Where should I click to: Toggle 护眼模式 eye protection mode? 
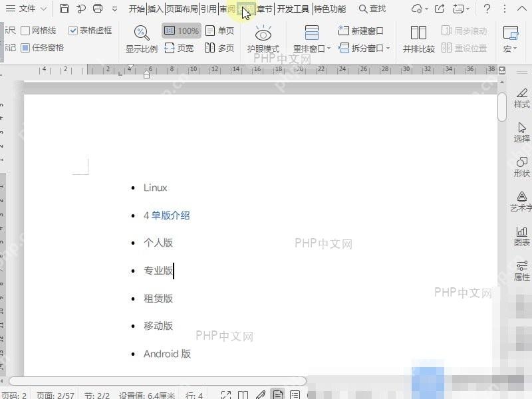pyautogui.click(x=263, y=39)
